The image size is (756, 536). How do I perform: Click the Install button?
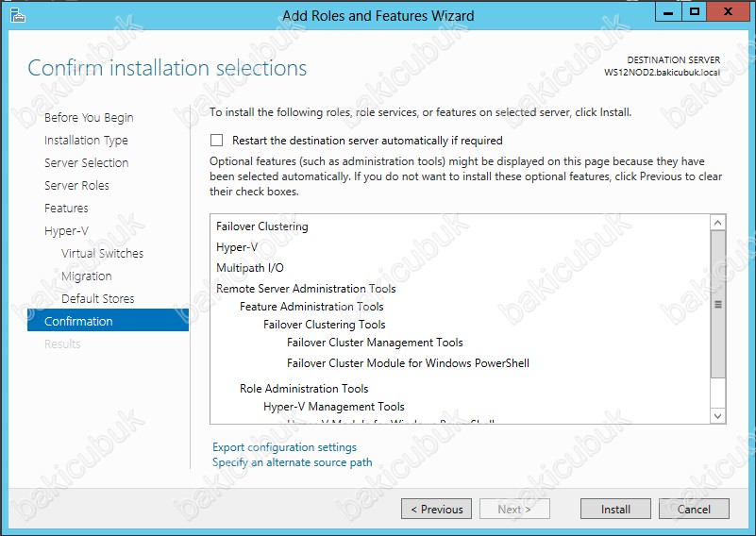(615, 509)
